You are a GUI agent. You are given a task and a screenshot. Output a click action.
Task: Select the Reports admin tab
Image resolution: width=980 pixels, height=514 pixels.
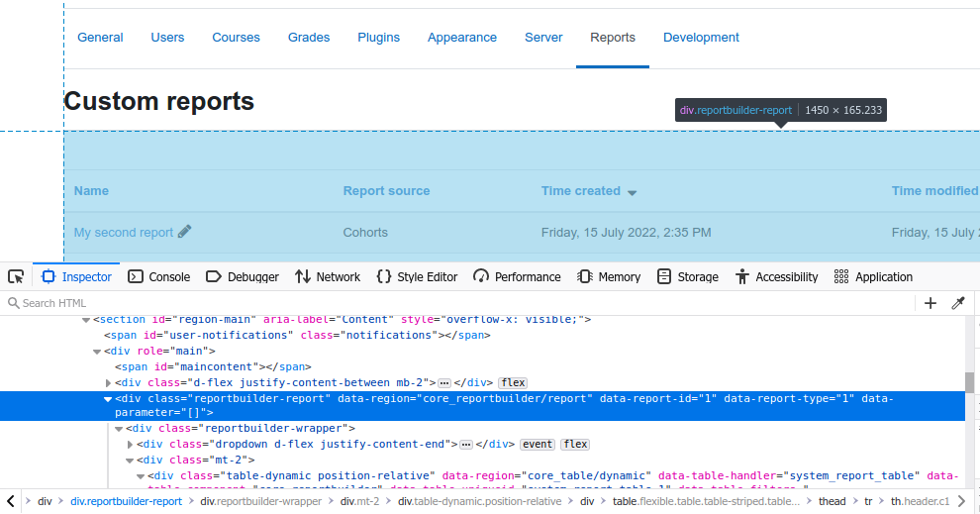tap(613, 38)
